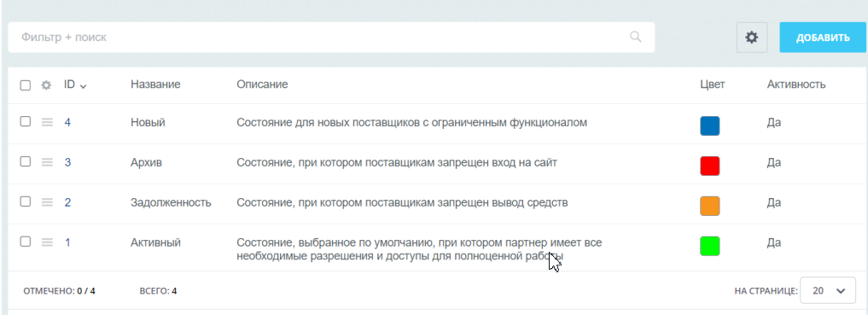This screenshot has width=868, height=315.
Task: Grab the drag handle for the Активный row
Action: (47, 242)
